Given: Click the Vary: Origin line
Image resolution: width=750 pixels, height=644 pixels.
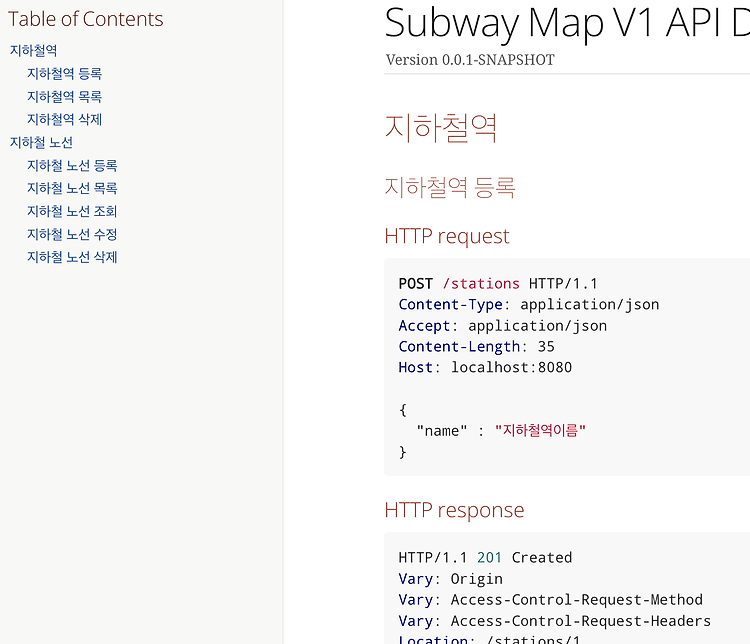Looking at the screenshot, I should click(451, 579).
